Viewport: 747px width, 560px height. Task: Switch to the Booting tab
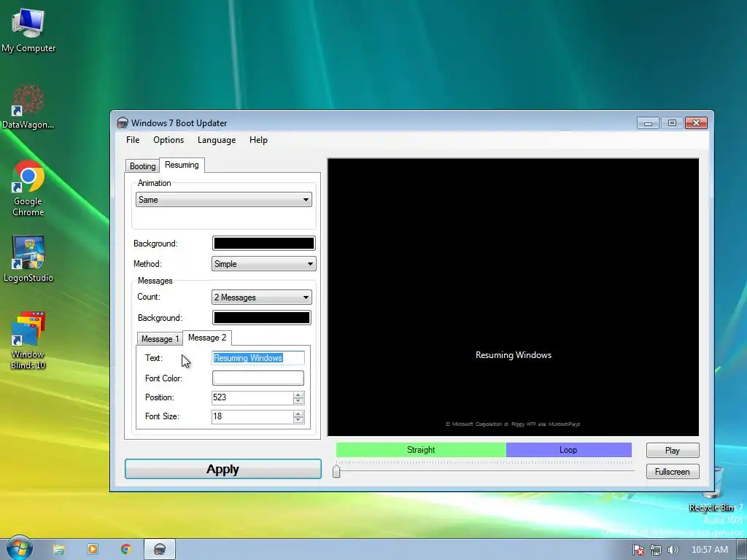(x=142, y=166)
